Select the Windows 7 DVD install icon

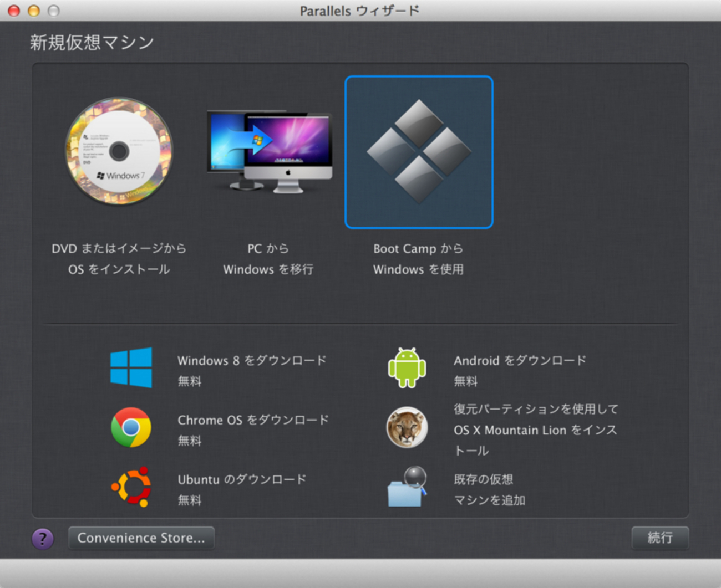pyautogui.click(x=119, y=151)
